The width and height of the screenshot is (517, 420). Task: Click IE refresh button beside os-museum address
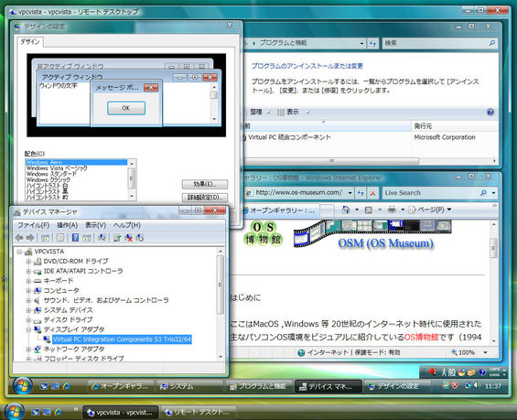(x=361, y=193)
